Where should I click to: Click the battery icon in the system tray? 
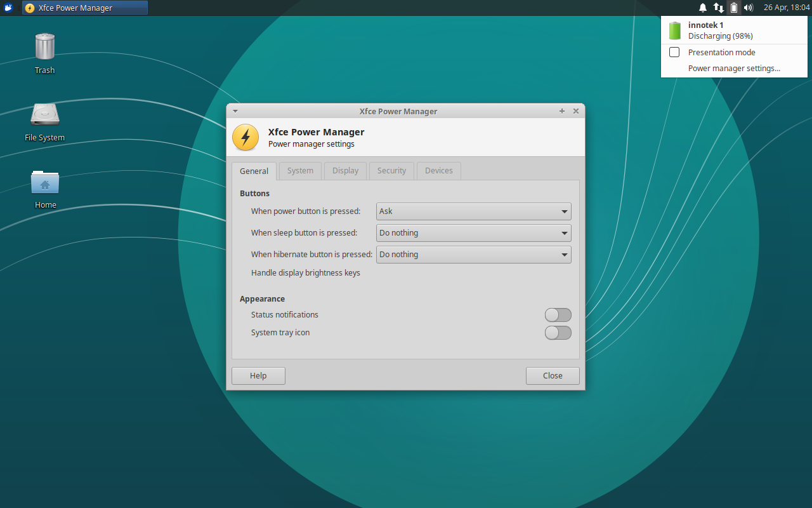tap(734, 8)
